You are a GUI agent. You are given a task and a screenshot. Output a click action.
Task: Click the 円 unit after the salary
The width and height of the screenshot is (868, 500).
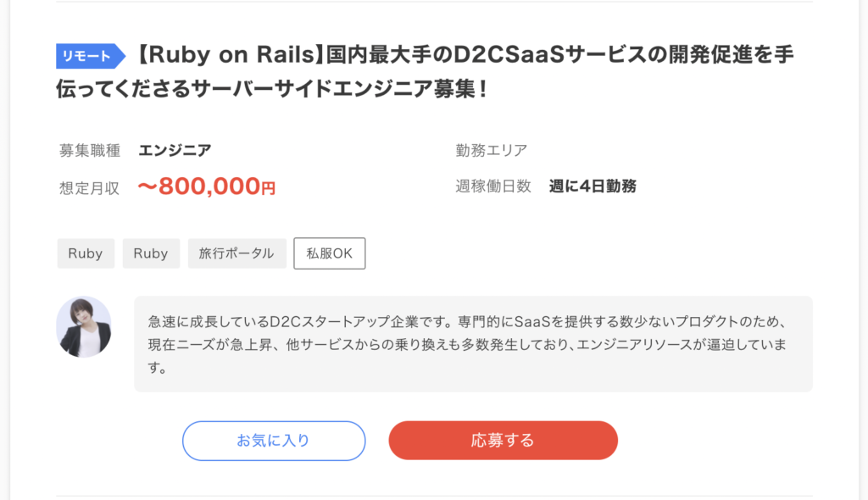pyautogui.click(x=269, y=189)
